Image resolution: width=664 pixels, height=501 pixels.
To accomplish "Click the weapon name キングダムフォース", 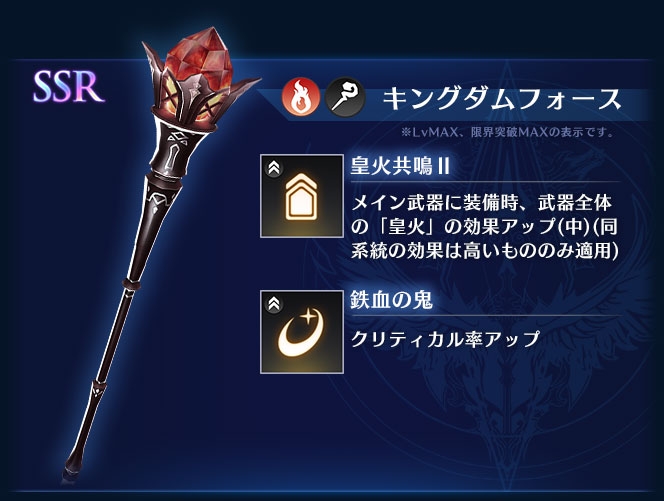I will (501, 99).
